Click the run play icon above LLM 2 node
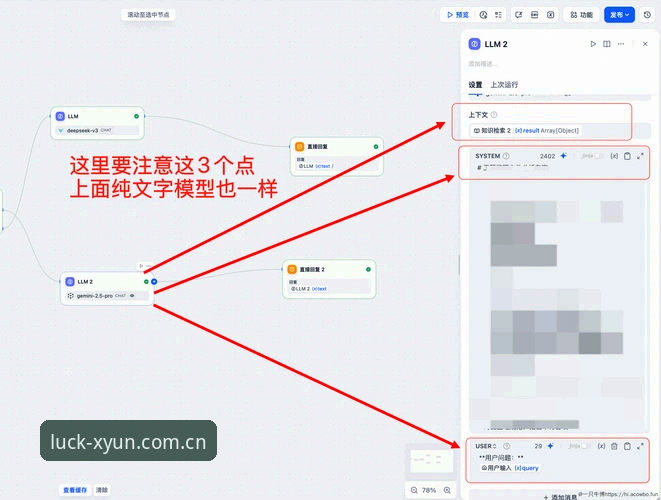Viewport: 661px width, 500px height. pos(141,266)
